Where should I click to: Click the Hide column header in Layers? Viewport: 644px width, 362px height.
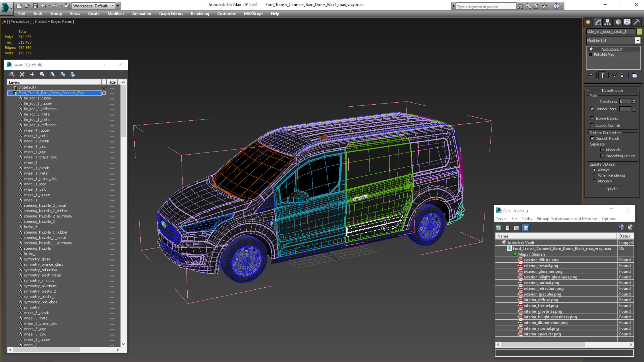tap(112, 82)
